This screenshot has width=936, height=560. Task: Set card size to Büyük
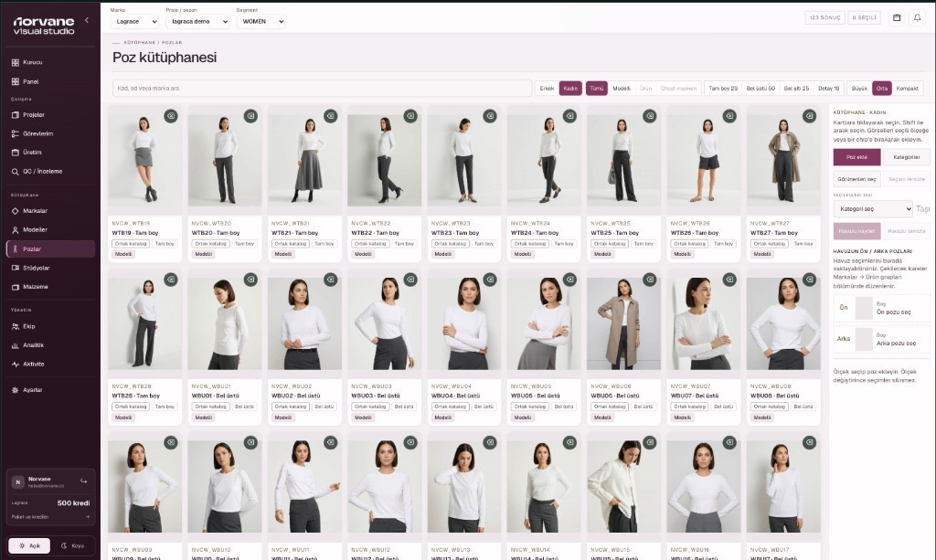[x=859, y=89]
